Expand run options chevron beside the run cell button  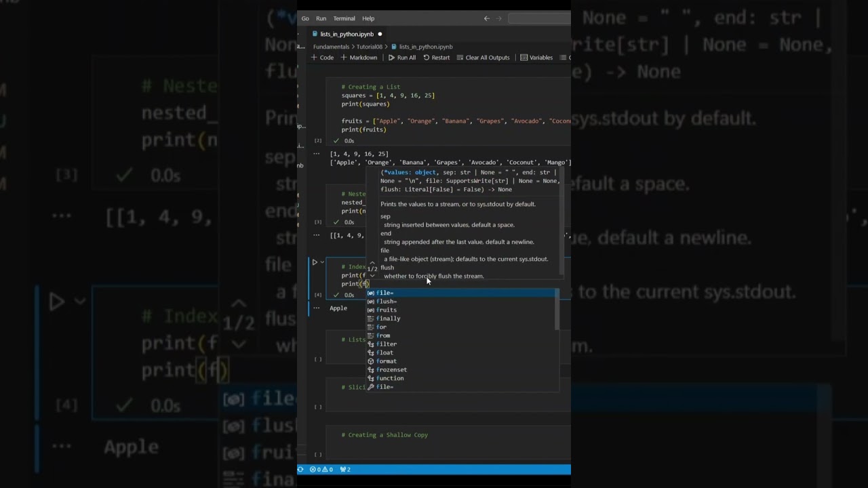tap(322, 262)
